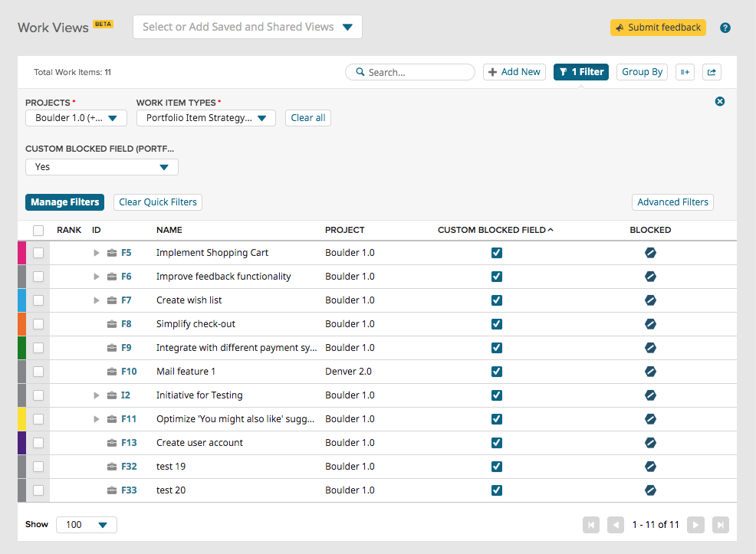Sort by ID column header
This screenshot has width=756, height=554.
pos(97,230)
